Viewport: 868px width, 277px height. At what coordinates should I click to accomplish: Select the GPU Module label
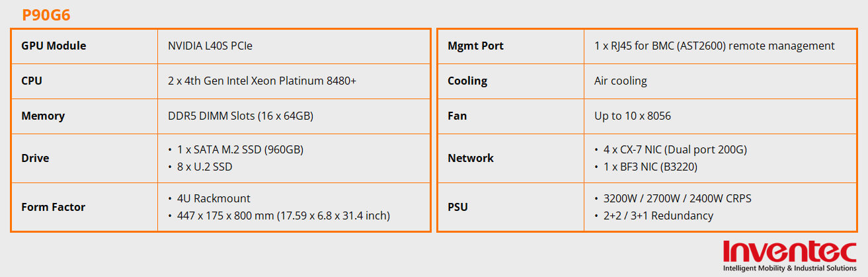coord(54,46)
